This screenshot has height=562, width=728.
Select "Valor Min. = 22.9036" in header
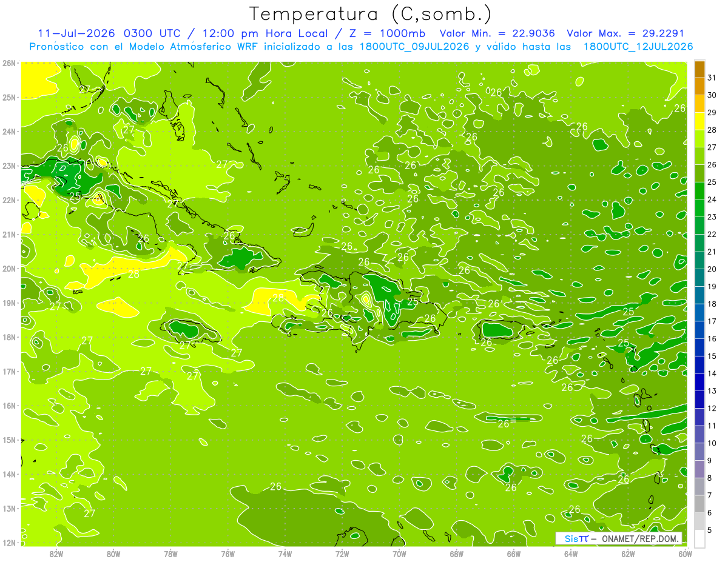(x=497, y=33)
